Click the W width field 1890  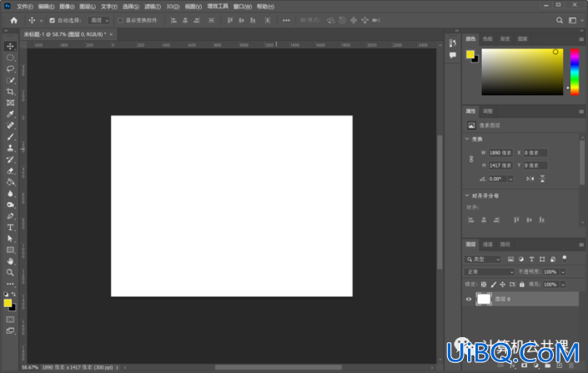coord(500,153)
